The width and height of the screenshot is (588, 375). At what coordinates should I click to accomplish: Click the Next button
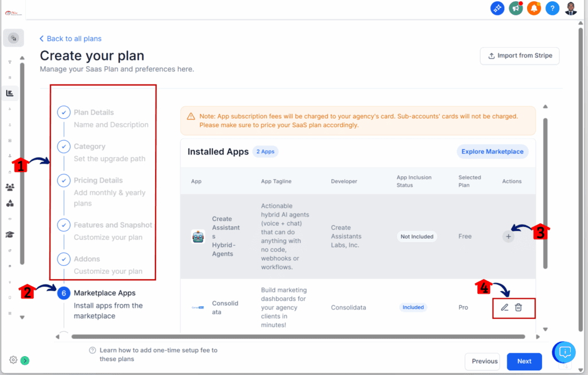pyautogui.click(x=524, y=361)
